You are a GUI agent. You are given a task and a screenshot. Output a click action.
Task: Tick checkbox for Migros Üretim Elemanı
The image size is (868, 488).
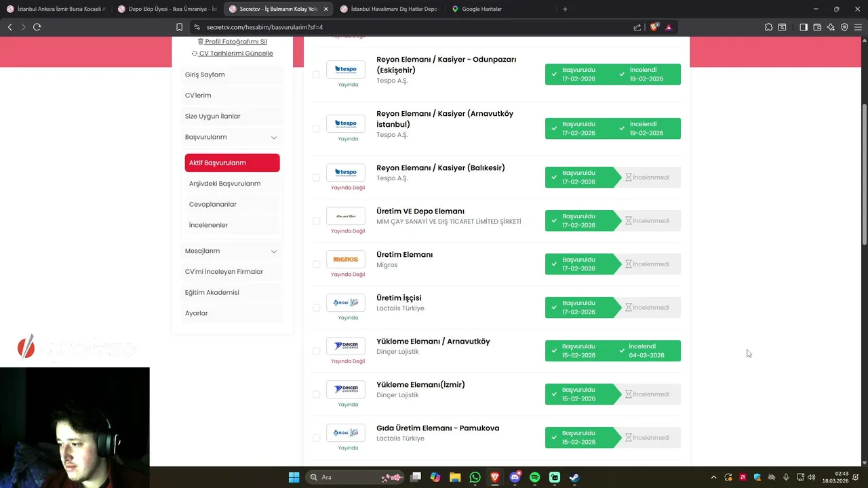[x=316, y=264]
